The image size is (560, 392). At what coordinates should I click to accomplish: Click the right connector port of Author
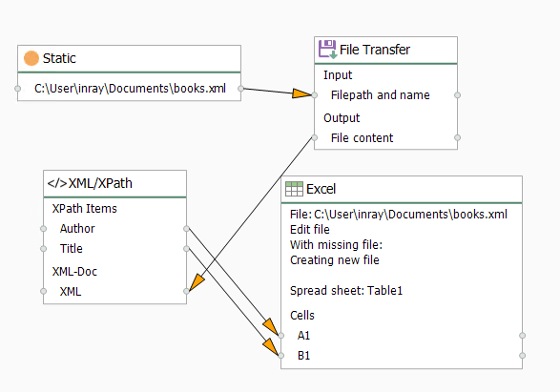click(x=186, y=229)
